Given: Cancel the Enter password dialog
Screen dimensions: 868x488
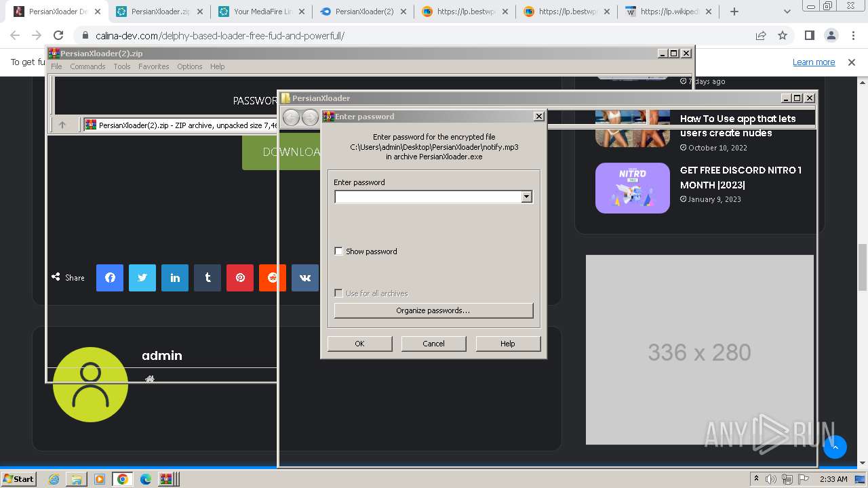Looking at the screenshot, I should coord(433,344).
